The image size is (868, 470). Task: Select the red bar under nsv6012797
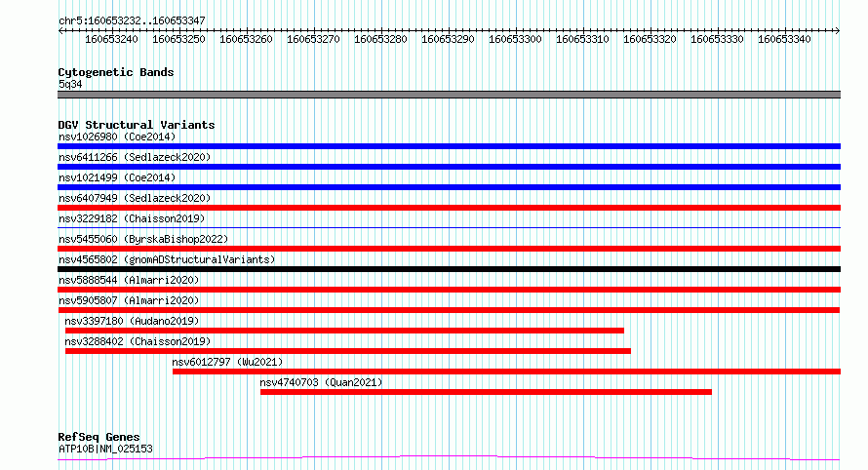[506, 372]
